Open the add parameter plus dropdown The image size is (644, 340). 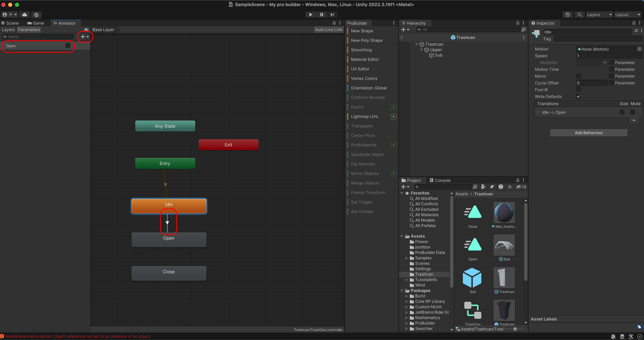(x=85, y=37)
